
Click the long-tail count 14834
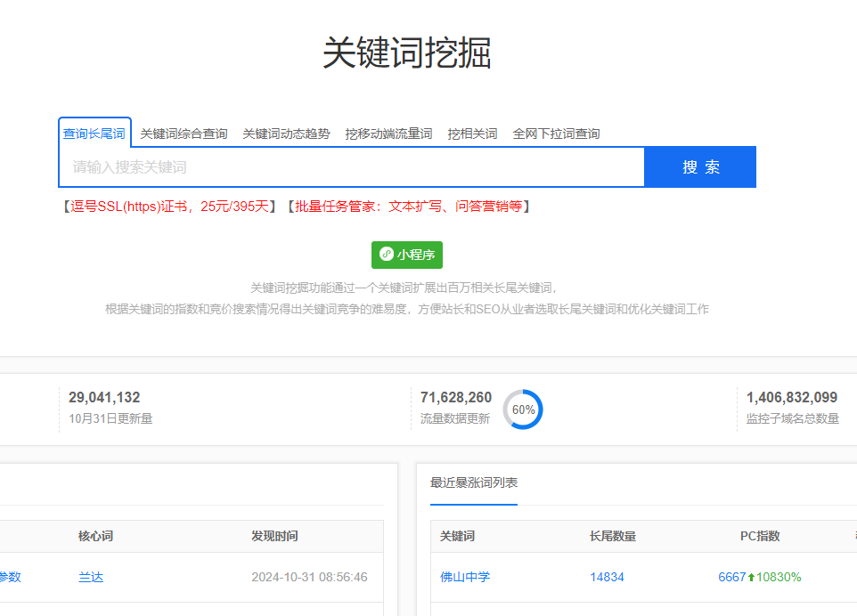click(607, 577)
